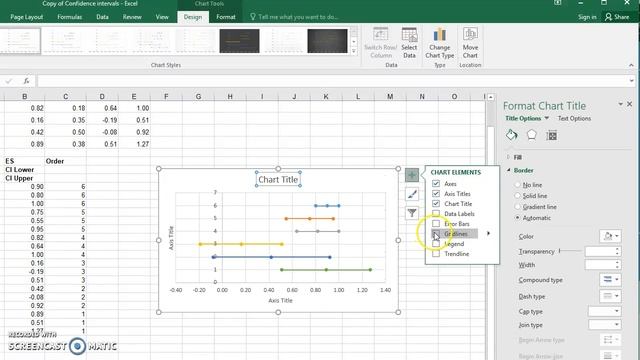Click the Insert Function fx icon
The width and height of the screenshot is (640, 360).
[27, 81]
